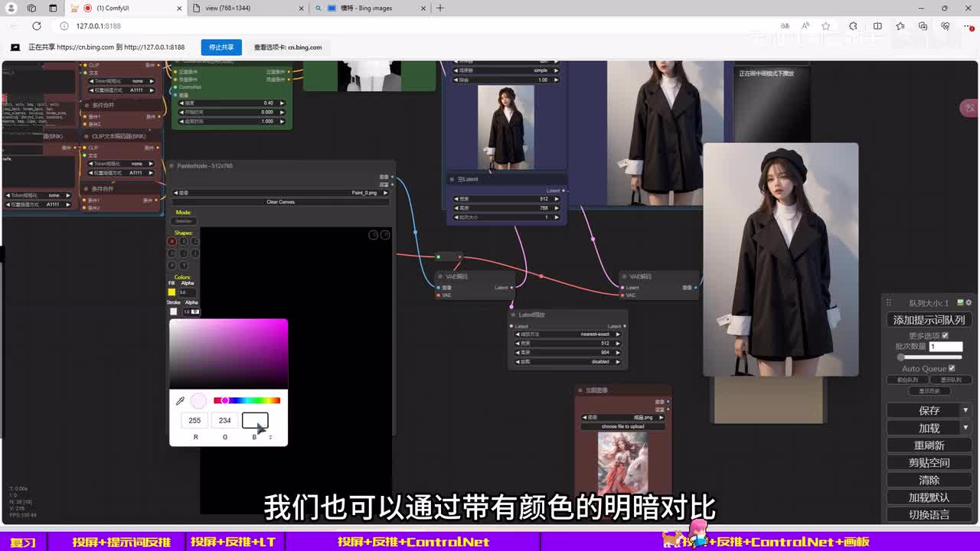
Task: Refresh the browser page
Action: [36, 26]
